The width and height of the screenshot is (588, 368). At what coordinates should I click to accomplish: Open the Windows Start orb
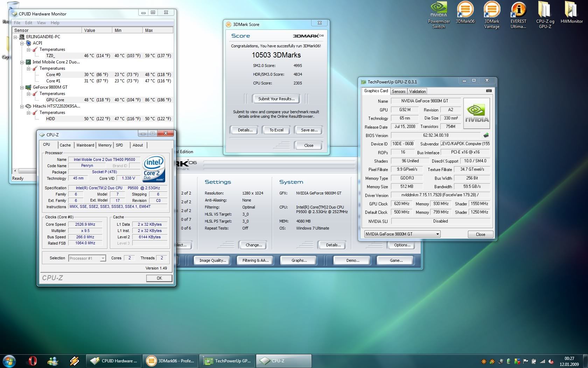(9, 361)
